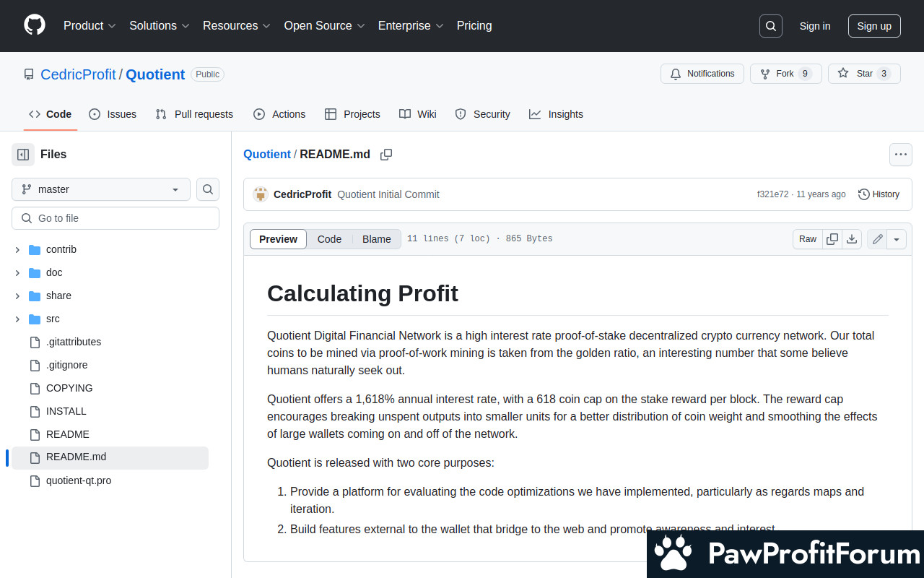
Task: Edit file with pencil icon
Action: pyautogui.click(x=878, y=239)
